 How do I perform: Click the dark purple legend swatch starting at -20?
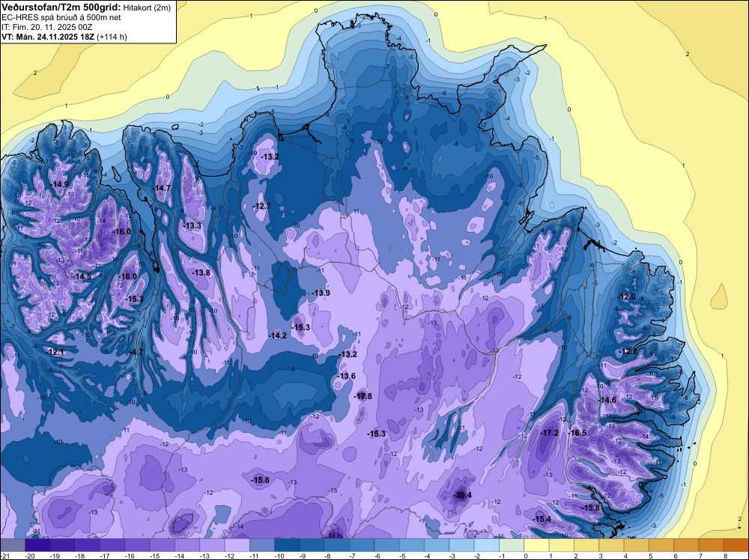(37, 545)
